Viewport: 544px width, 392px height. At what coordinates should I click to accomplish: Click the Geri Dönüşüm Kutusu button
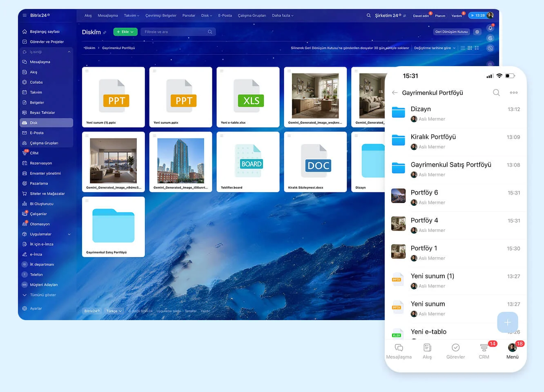coord(451,32)
